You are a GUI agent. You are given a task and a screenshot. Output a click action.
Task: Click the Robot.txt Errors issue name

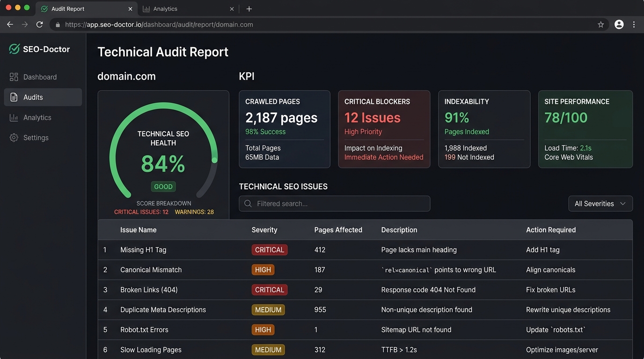point(144,330)
